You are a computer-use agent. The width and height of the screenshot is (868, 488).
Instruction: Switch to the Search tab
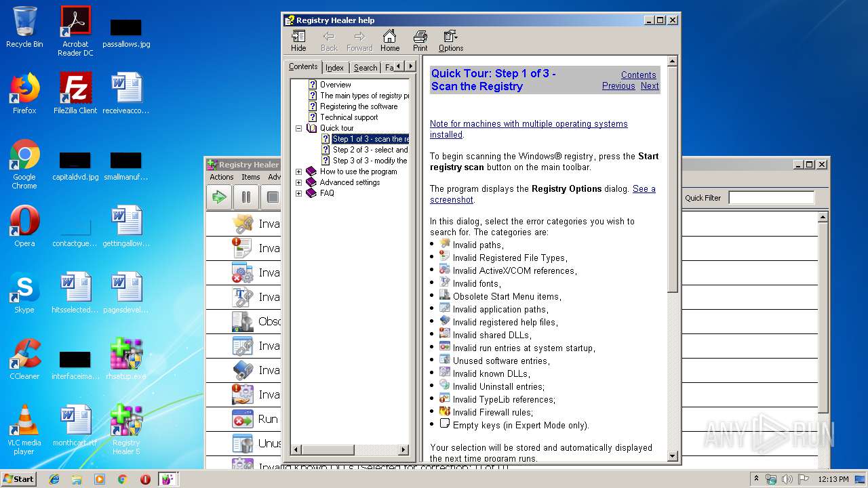point(366,68)
